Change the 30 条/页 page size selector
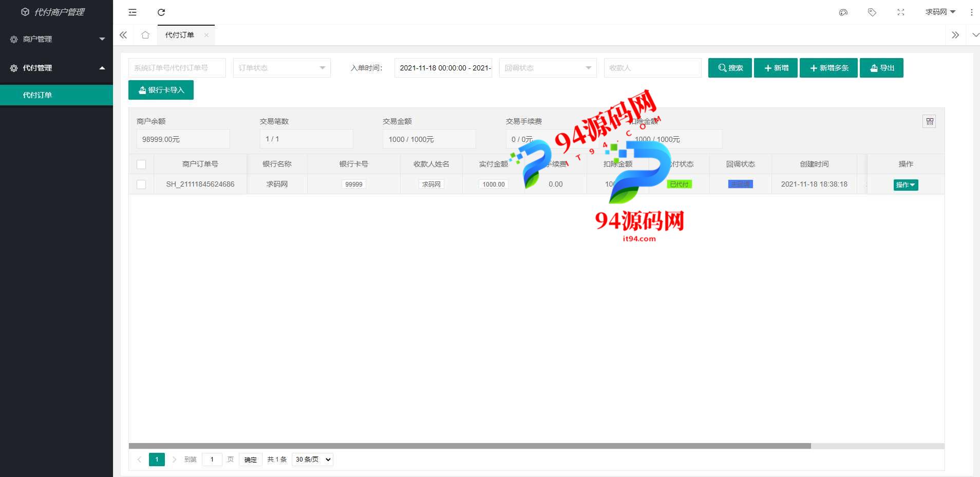The height and width of the screenshot is (477, 980). coord(312,460)
